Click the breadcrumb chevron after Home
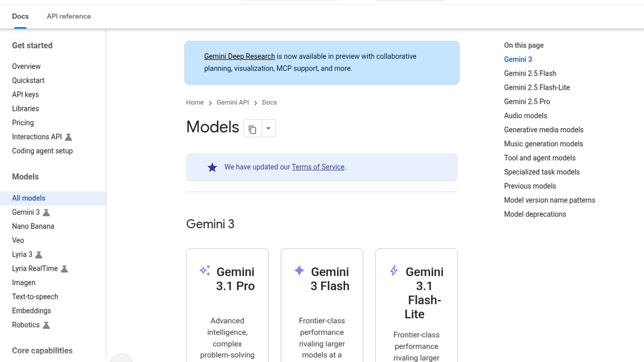The height and width of the screenshot is (362, 644). point(210,103)
